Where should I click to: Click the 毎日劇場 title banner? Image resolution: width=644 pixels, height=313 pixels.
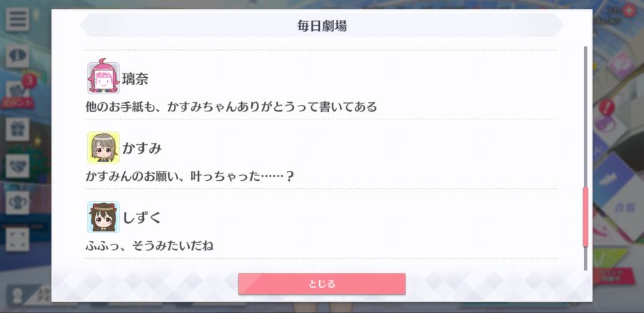tap(321, 26)
